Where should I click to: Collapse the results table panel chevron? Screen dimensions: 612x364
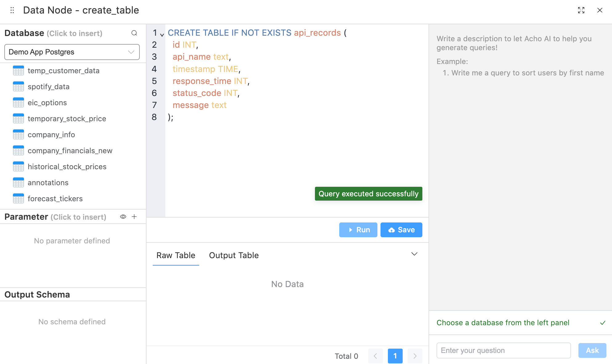coord(414,254)
